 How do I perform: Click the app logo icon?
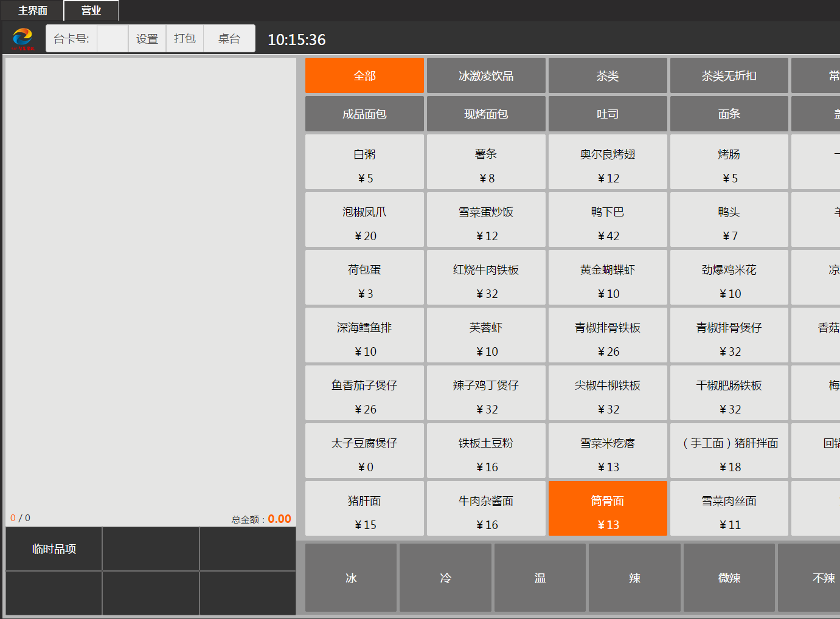(x=23, y=39)
